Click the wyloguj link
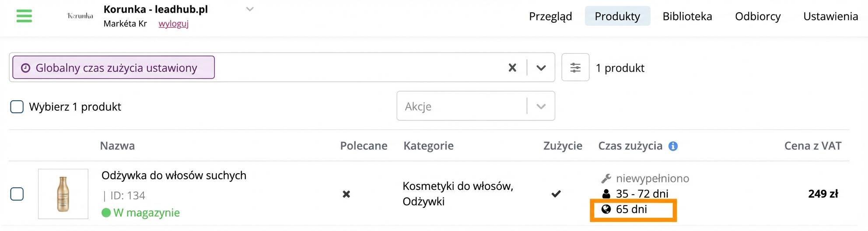 point(173,24)
